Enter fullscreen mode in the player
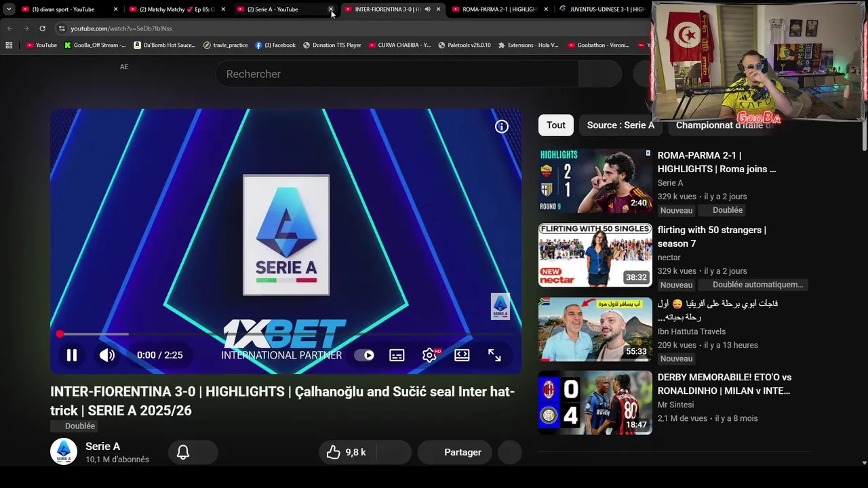Screen dimensions: 868x488 tap(494, 355)
